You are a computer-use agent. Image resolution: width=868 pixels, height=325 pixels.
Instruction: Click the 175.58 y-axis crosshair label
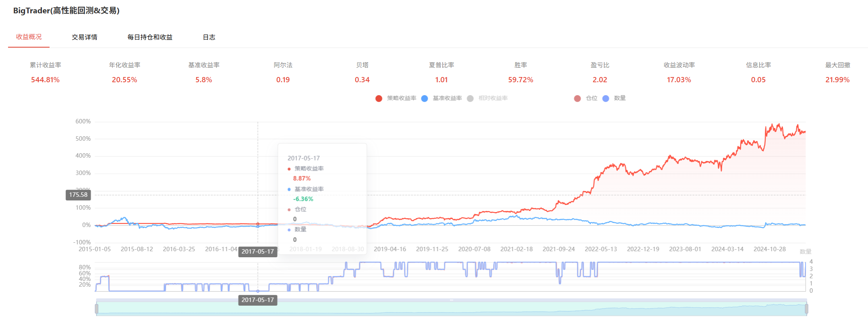click(78, 195)
